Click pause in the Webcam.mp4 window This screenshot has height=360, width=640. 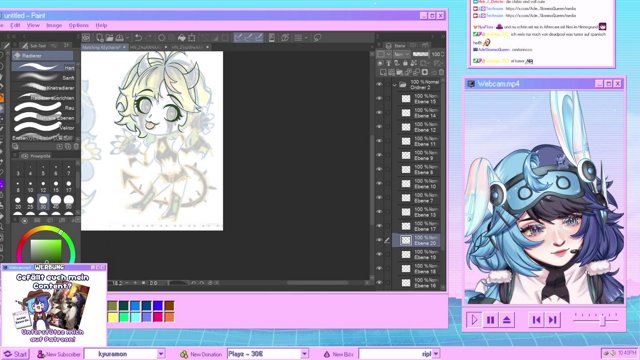point(490,320)
